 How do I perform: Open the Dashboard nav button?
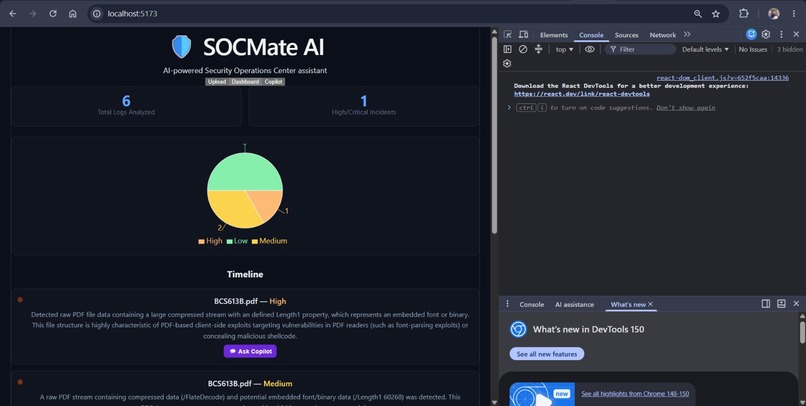(245, 82)
